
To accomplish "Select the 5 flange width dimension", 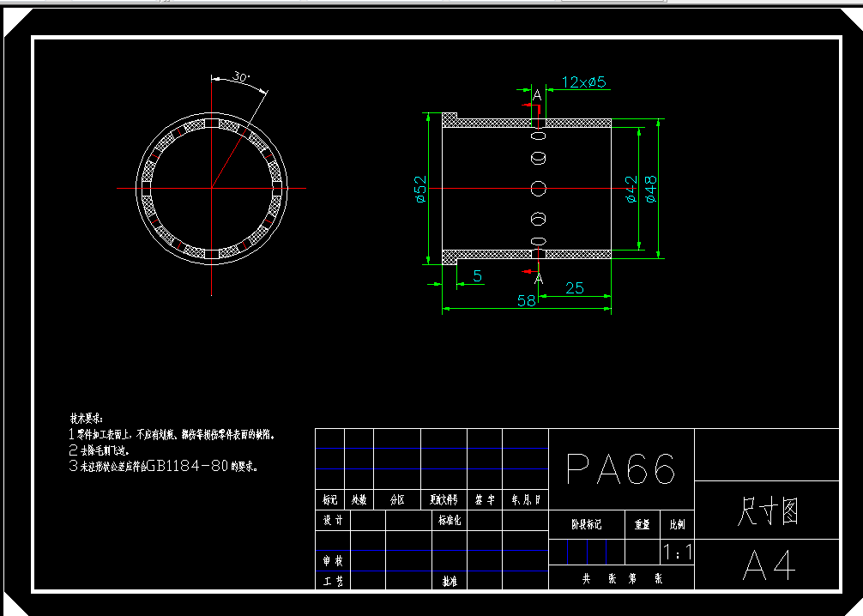I will click(x=477, y=275).
